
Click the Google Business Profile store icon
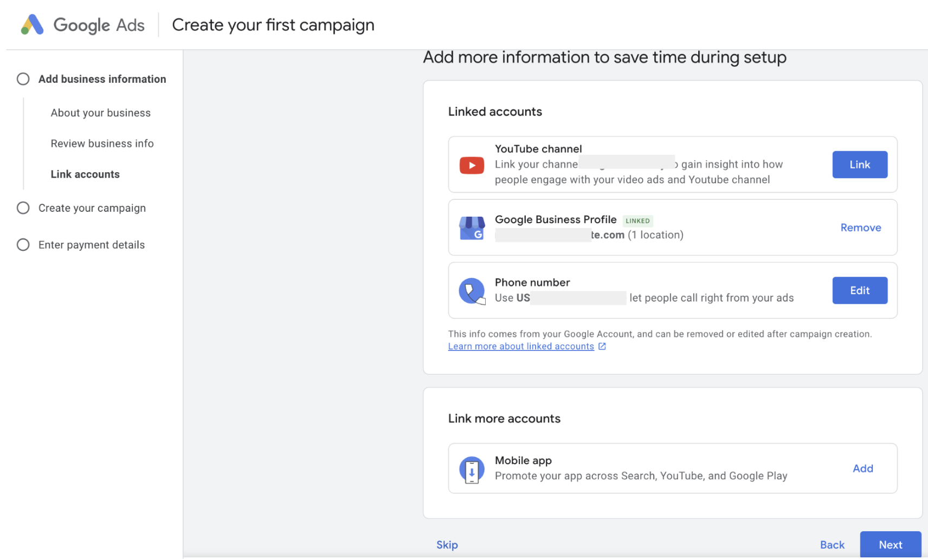tap(472, 228)
